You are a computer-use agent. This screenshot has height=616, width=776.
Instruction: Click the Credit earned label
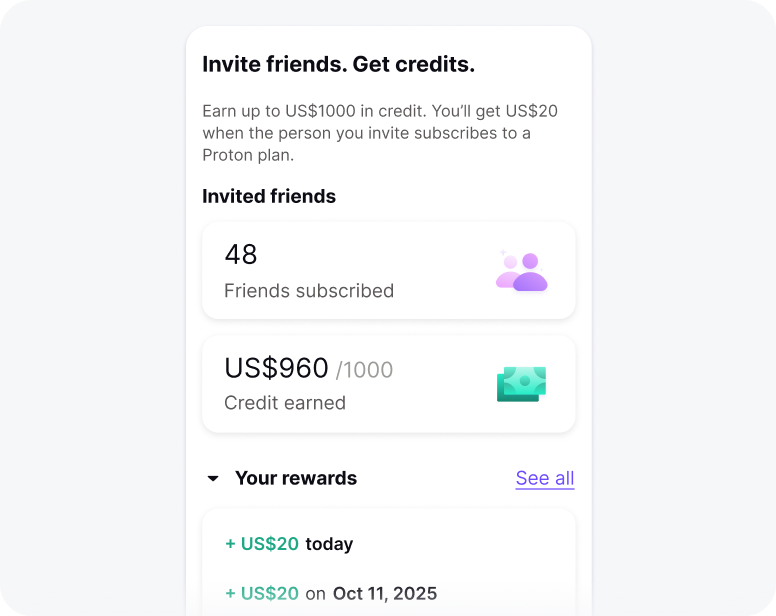[x=285, y=403]
